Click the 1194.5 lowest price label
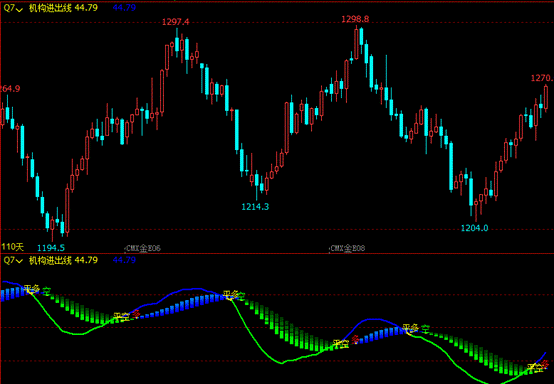Screen dimensions: 554x384 tap(51, 247)
